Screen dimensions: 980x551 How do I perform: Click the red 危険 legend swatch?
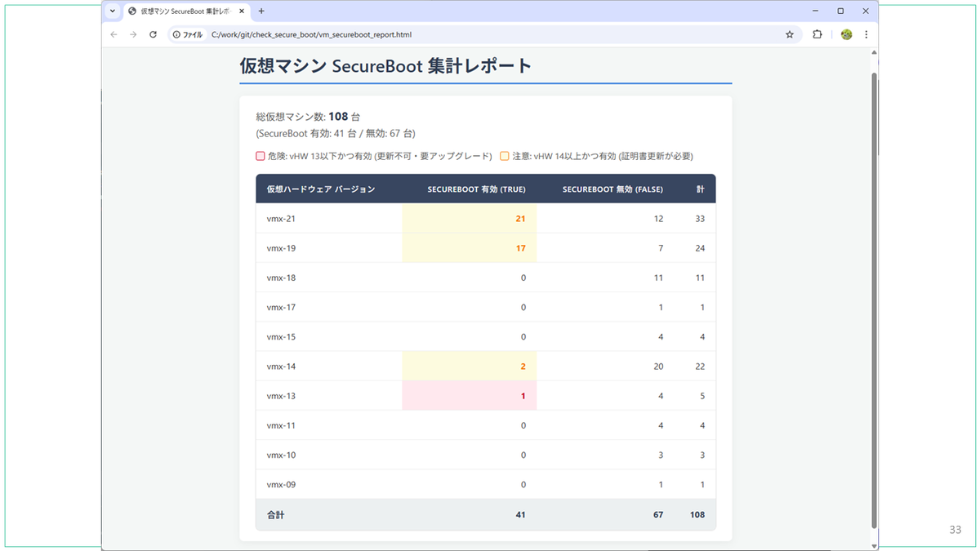coord(261,156)
